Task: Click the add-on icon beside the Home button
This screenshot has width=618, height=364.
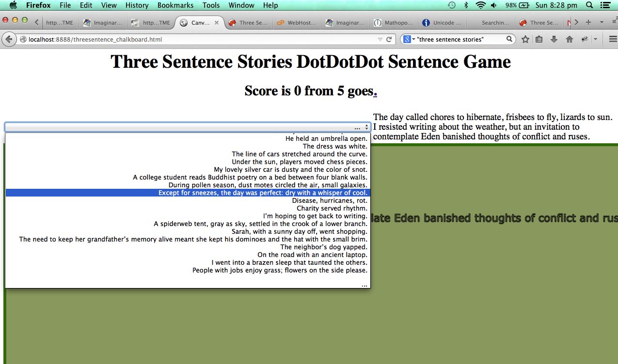Action: tap(584, 39)
